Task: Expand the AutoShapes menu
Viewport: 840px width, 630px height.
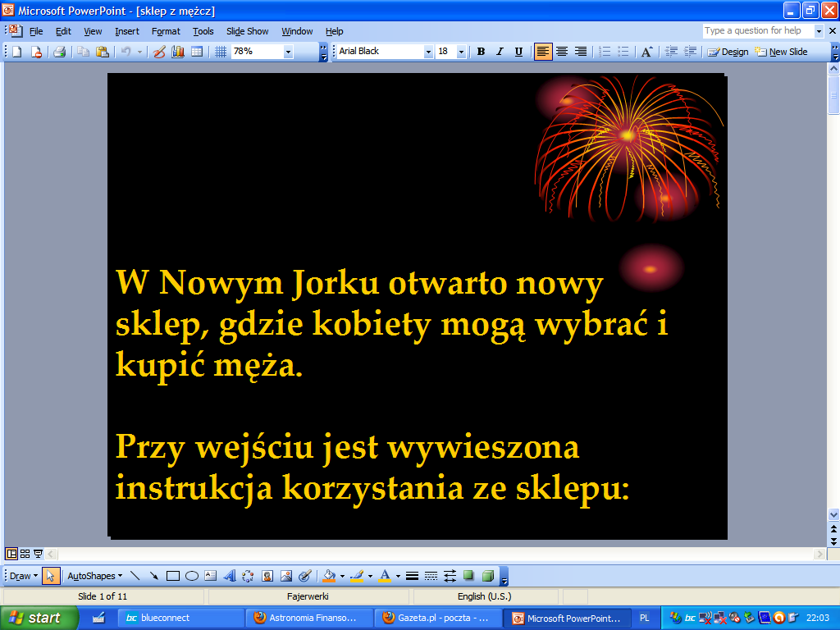Action: click(x=95, y=576)
